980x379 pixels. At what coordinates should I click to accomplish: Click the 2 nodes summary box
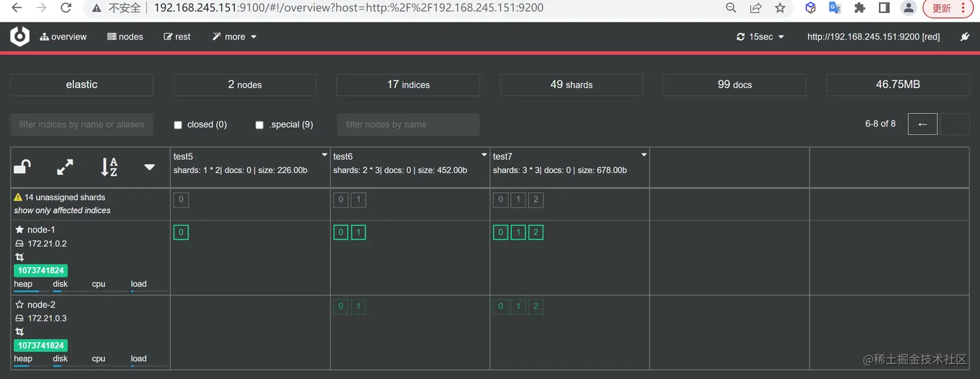pos(245,85)
